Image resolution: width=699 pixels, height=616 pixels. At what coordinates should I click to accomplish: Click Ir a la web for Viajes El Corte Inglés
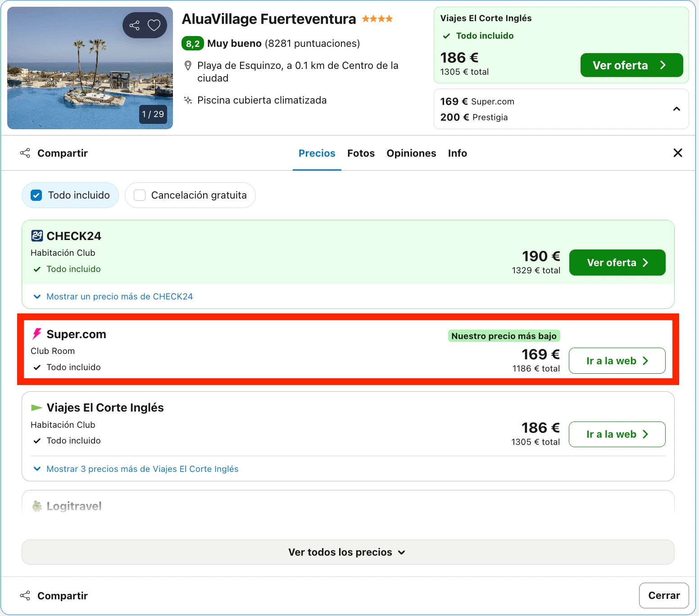coord(617,434)
